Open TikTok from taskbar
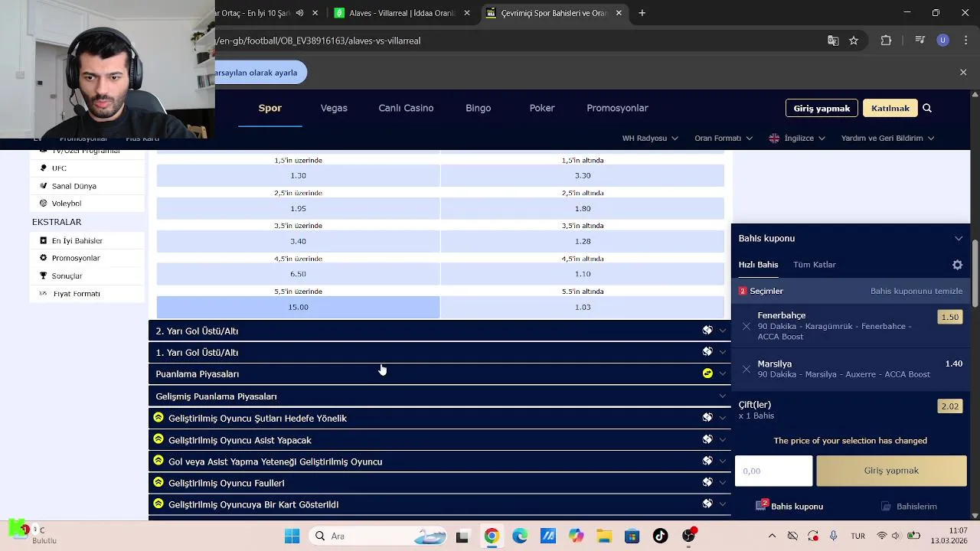Image resolution: width=980 pixels, height=551 pixels. 660,536
